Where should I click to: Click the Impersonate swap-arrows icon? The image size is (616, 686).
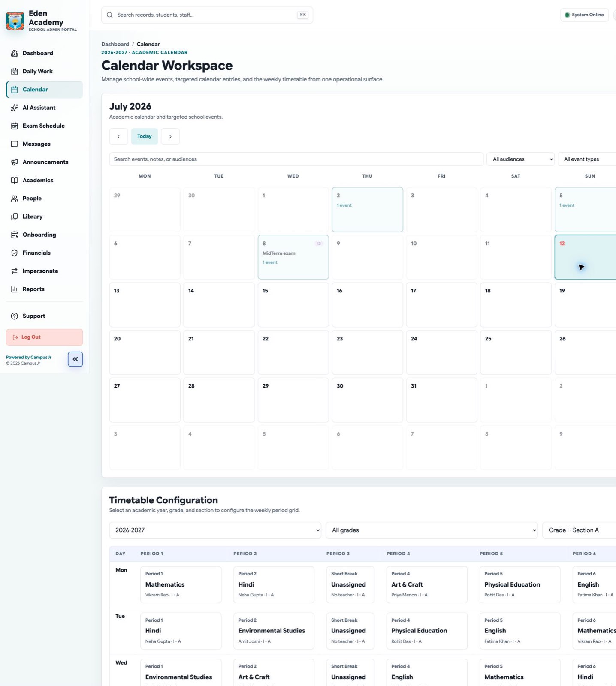(14, 271)
